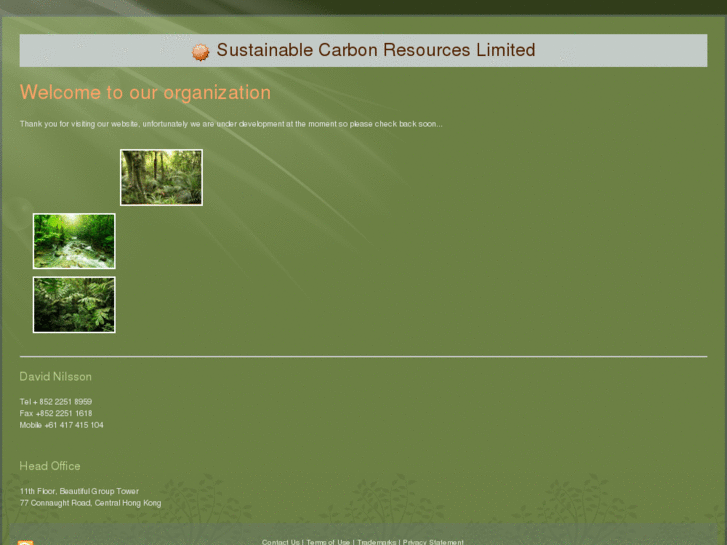Click the 77 Connaught Road address line
727x545 pixels.
pos(90,503)
